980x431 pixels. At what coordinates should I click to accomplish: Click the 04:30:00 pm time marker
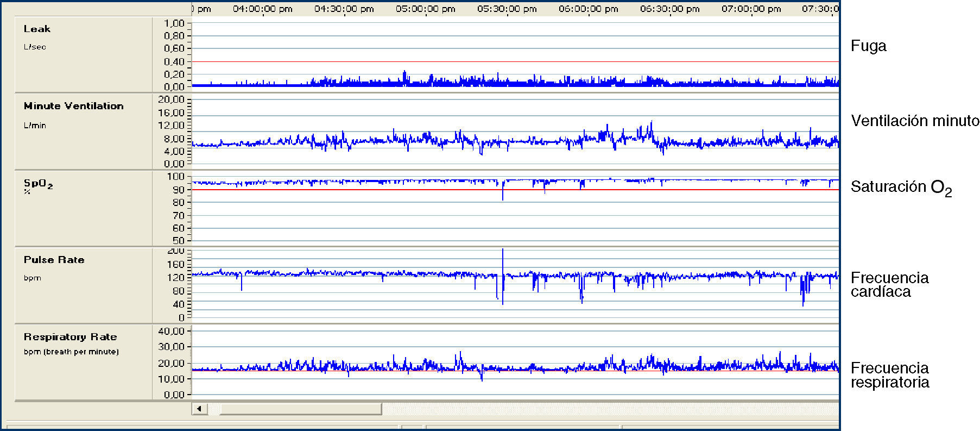pos(344,9)
